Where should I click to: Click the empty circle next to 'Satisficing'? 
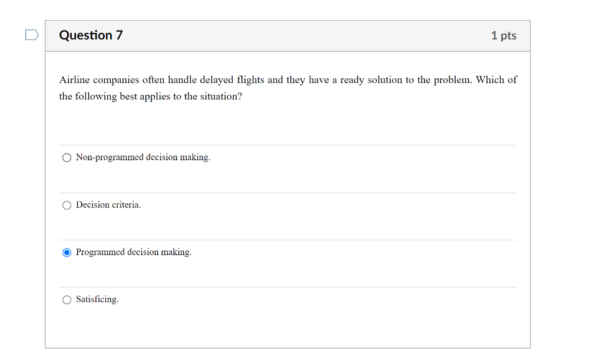tap(67, 299)
